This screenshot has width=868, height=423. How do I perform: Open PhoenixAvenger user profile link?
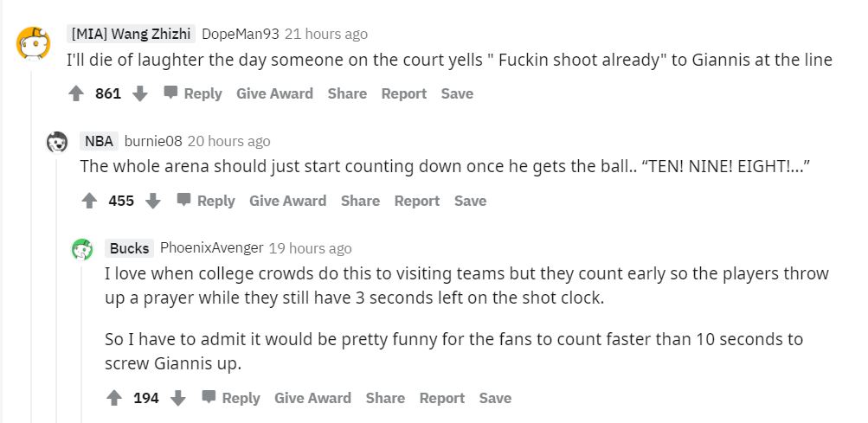[211, 248]
